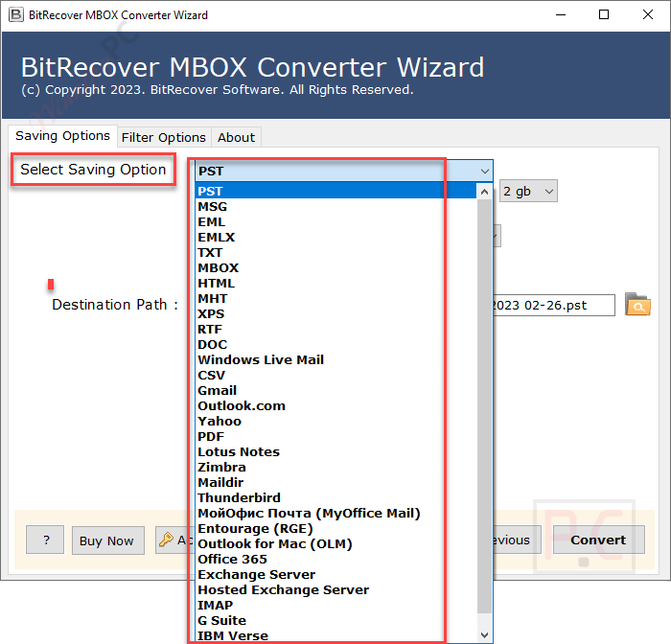Select DOC saving option

coord(335,344)
